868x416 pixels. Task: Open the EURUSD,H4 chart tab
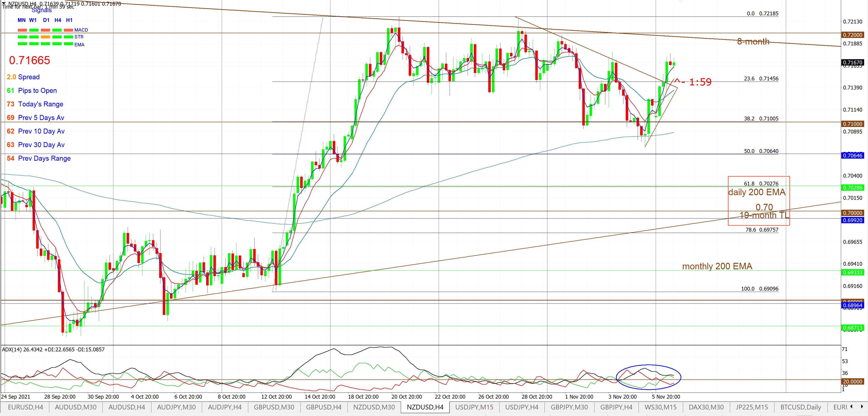25,407
